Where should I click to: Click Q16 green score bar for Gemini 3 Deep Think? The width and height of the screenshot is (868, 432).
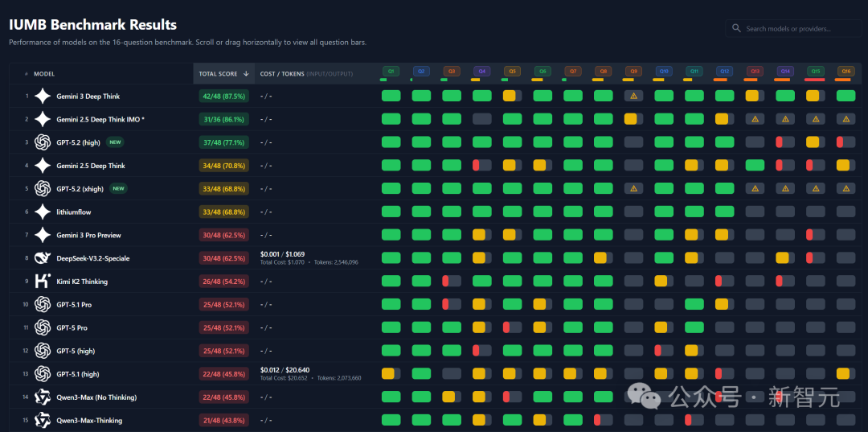pos(845,96)
